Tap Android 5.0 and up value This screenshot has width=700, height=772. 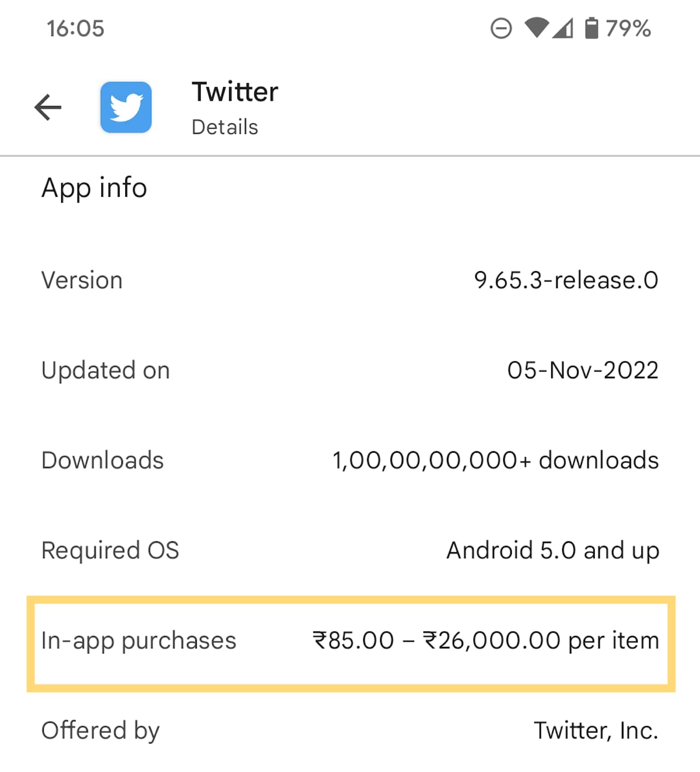click(552, 551)
